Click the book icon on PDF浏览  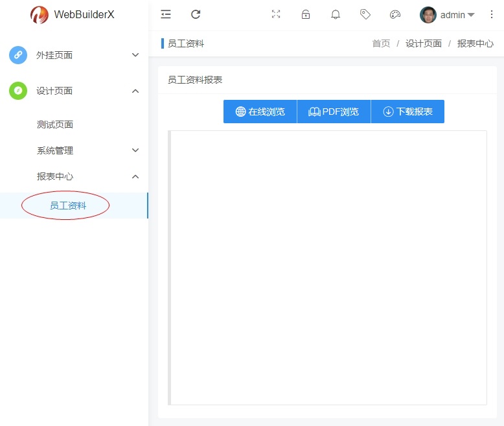(x=314, y=112)
